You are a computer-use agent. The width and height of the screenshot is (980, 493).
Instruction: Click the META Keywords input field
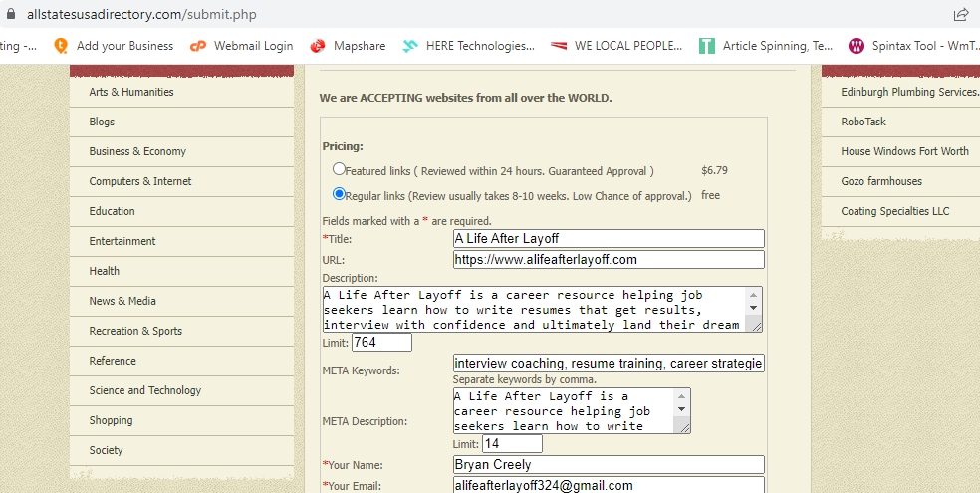click(609, 364)
